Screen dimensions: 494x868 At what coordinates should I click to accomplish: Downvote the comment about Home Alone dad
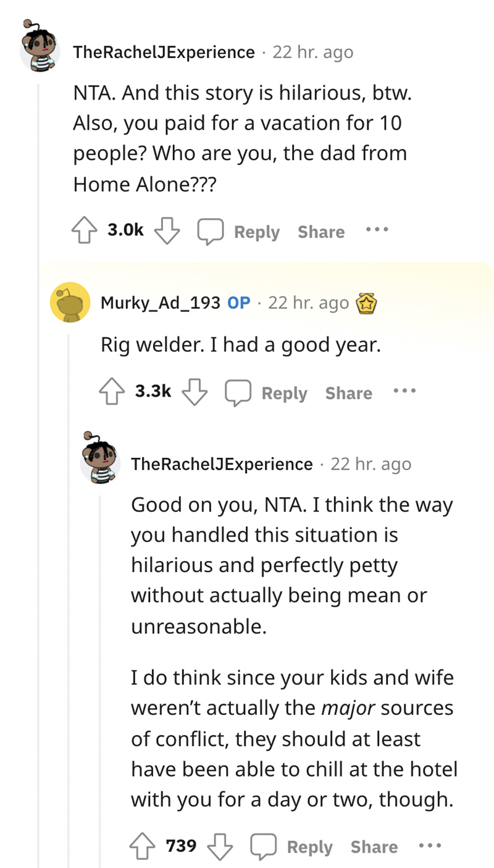(167, 231)
